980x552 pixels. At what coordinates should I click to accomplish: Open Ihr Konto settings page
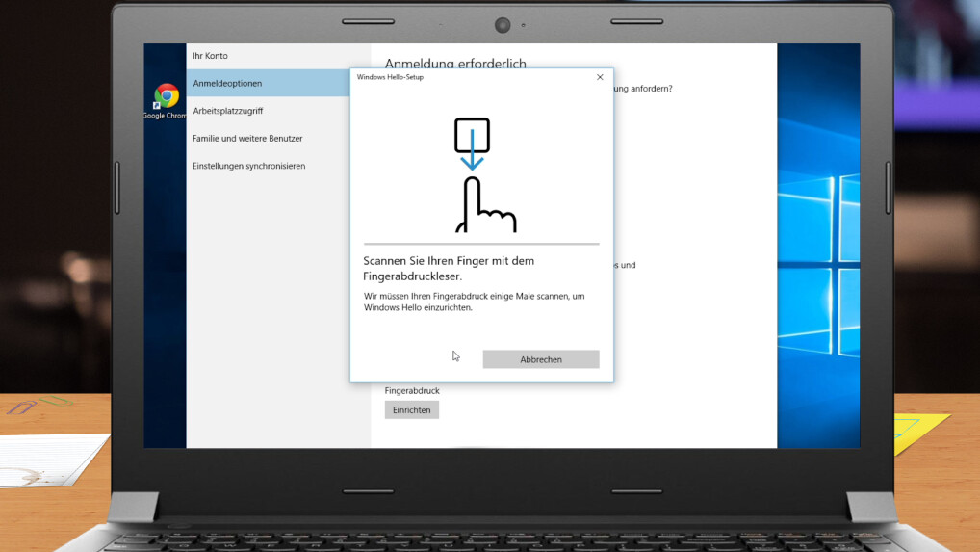point(210,56)
